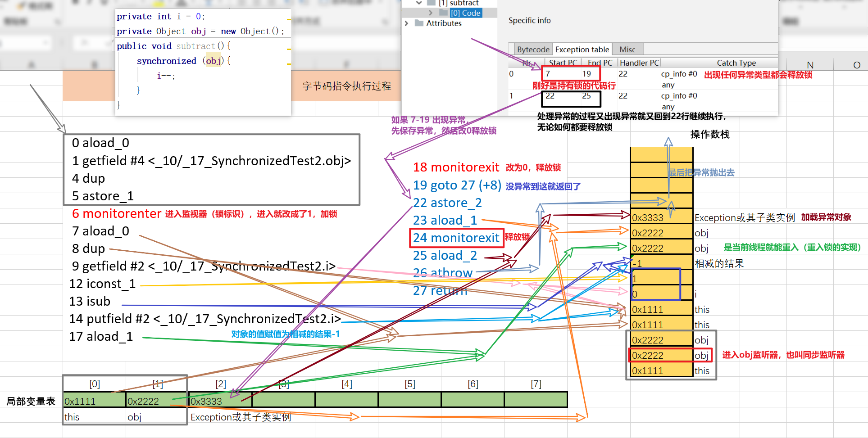Open cp_info #0 link in exception row 1

(679, 95)
